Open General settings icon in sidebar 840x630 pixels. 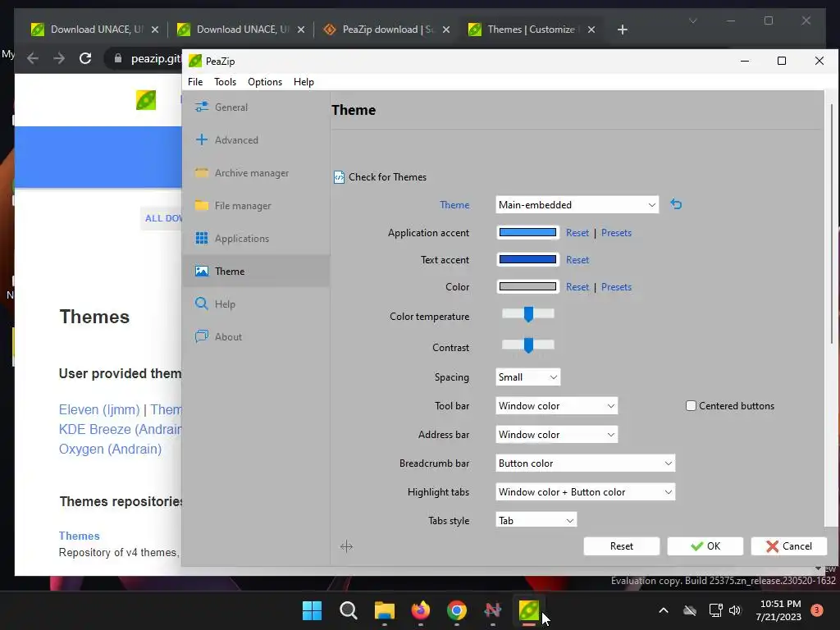pos(202,107)
